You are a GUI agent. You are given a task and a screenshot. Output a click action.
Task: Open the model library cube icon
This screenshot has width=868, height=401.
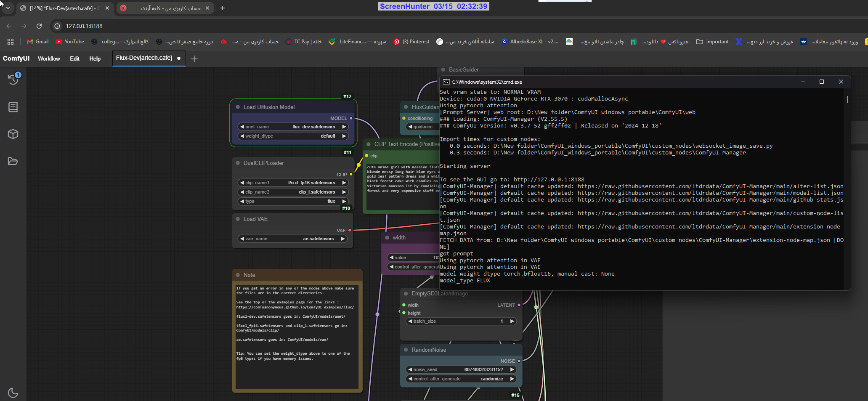click(13, 134)
